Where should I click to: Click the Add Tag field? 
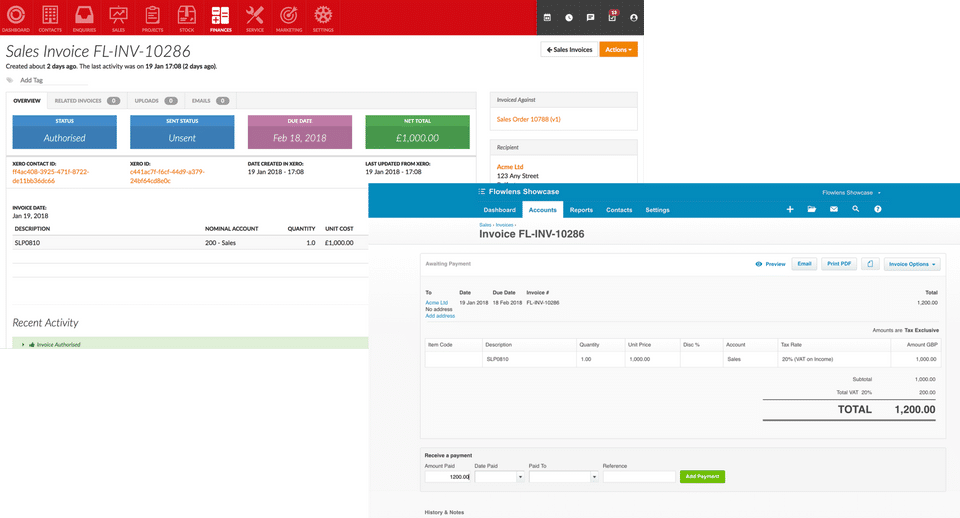(x=54, y=80)
